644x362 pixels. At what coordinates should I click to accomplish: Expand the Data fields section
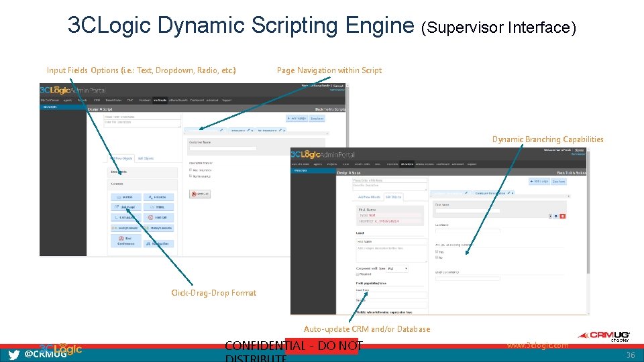coord(142,172)
